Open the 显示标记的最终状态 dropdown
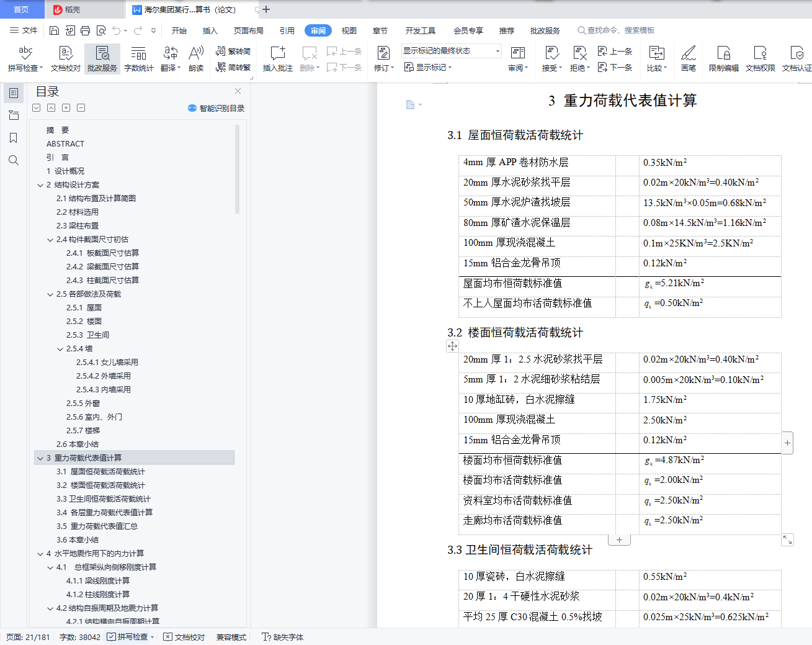This screenshot has width=812, height=645. pyautogui.click(x=451, y=51)
